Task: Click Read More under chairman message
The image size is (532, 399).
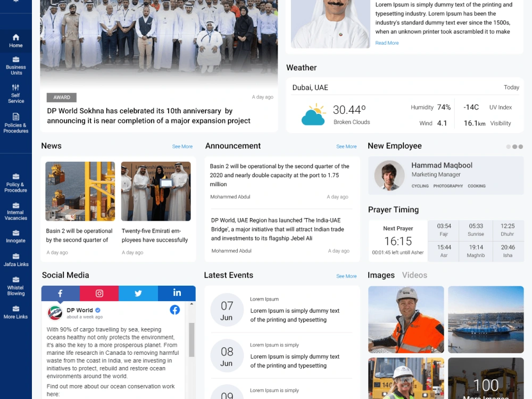Action: [x=387, y=43]
